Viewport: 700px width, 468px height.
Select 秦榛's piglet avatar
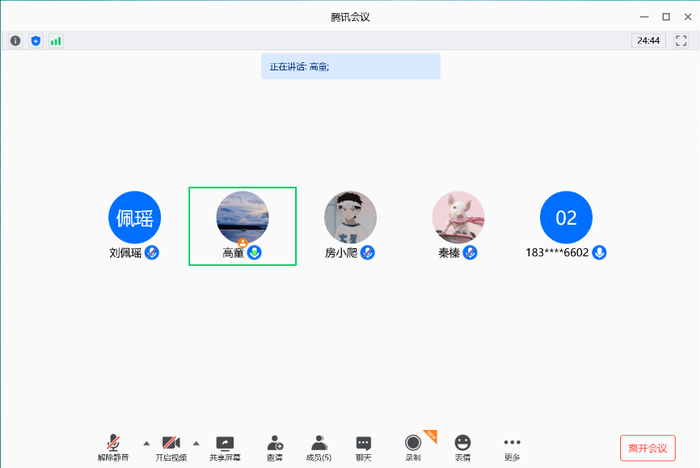(458, 217)
